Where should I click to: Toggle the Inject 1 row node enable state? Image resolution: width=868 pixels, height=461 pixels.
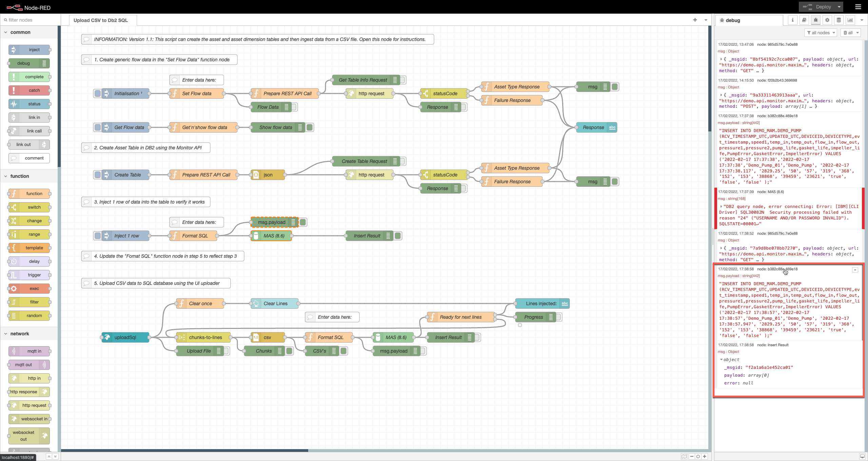tap(97, 236)
